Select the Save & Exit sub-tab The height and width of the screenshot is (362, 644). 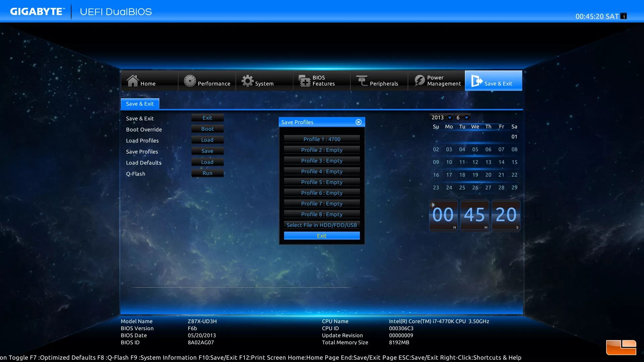tap(140, 104)
